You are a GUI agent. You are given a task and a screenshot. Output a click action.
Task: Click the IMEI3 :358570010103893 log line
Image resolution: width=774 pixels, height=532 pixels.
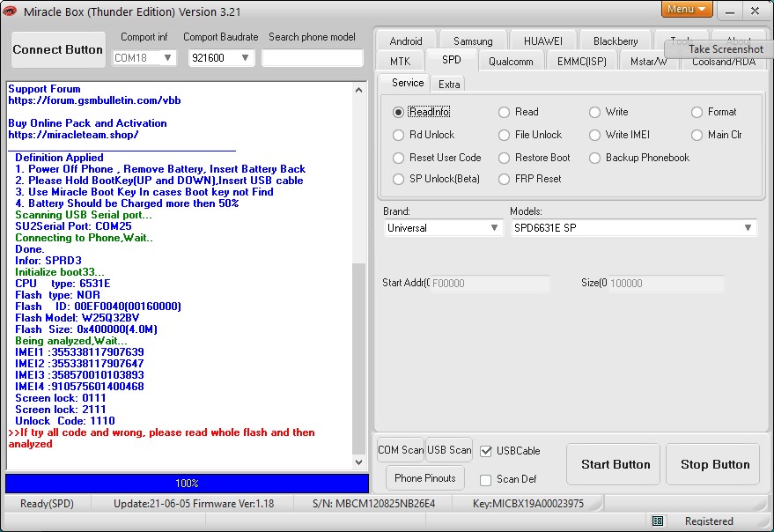point(79,375)
